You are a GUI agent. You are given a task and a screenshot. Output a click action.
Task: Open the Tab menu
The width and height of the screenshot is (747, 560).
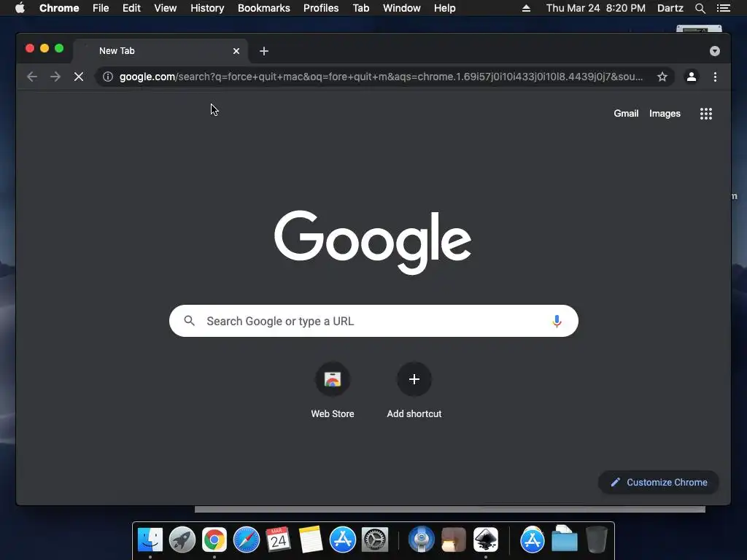(360, 8)
